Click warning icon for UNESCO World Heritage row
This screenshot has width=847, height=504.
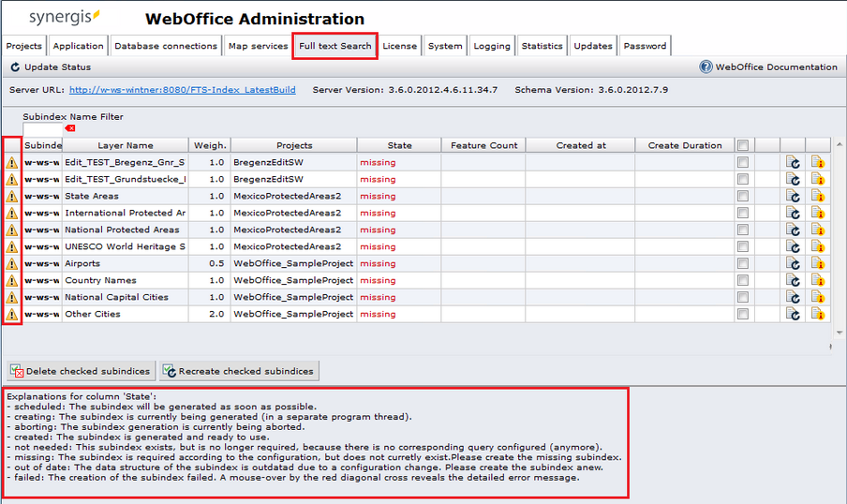(12, 247)
